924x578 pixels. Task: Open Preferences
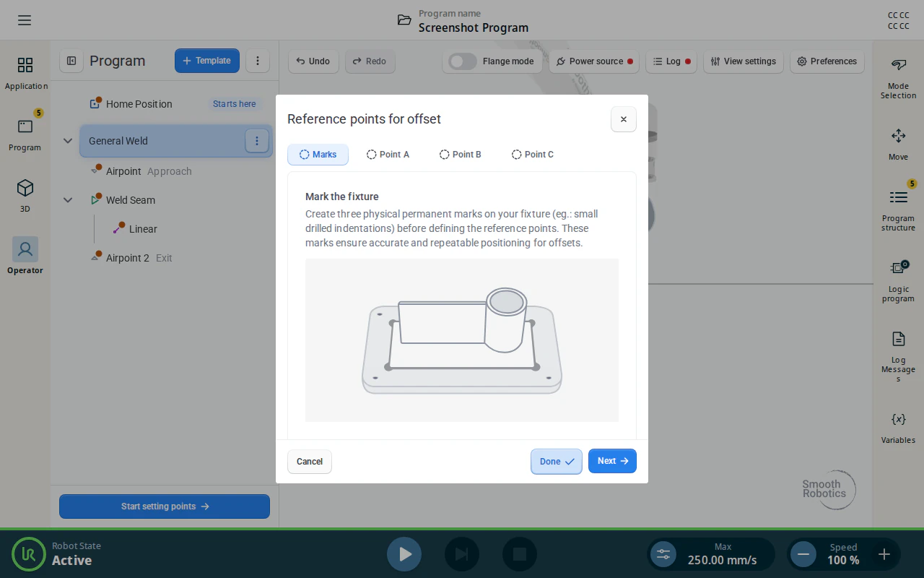pos(827,61)
